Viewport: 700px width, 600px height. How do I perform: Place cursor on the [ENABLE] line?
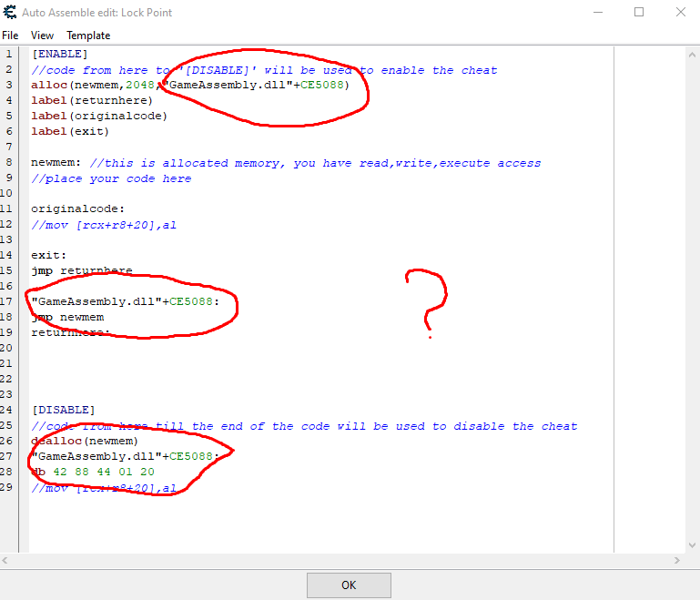pyautogui.click(x=59, y=54)
